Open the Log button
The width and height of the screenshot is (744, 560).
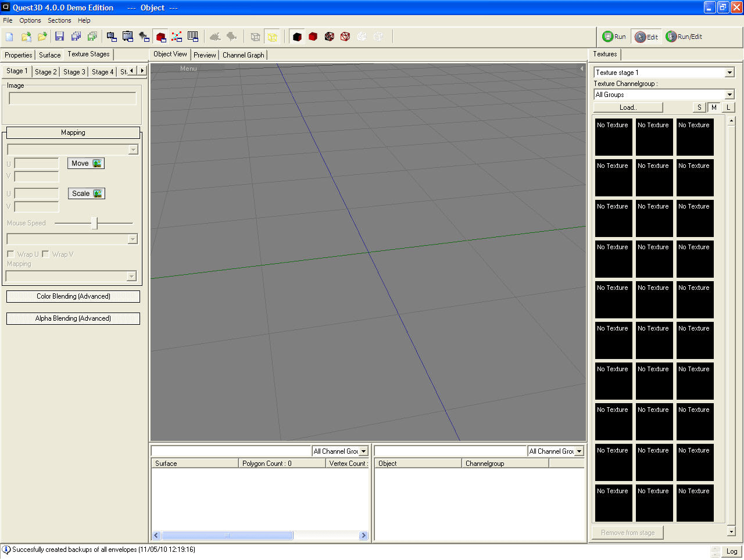click(x=732, y=551)
